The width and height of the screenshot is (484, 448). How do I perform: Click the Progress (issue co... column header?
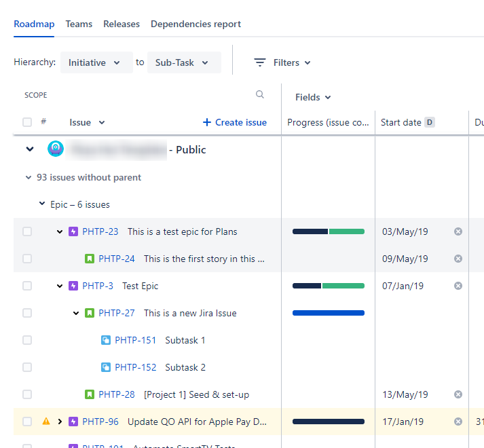328,123
